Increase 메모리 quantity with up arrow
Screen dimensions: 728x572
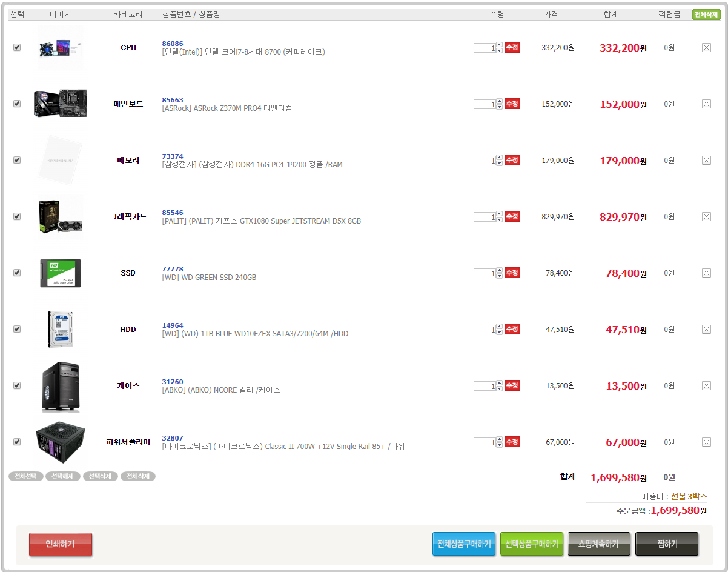[x=499, y=158]
